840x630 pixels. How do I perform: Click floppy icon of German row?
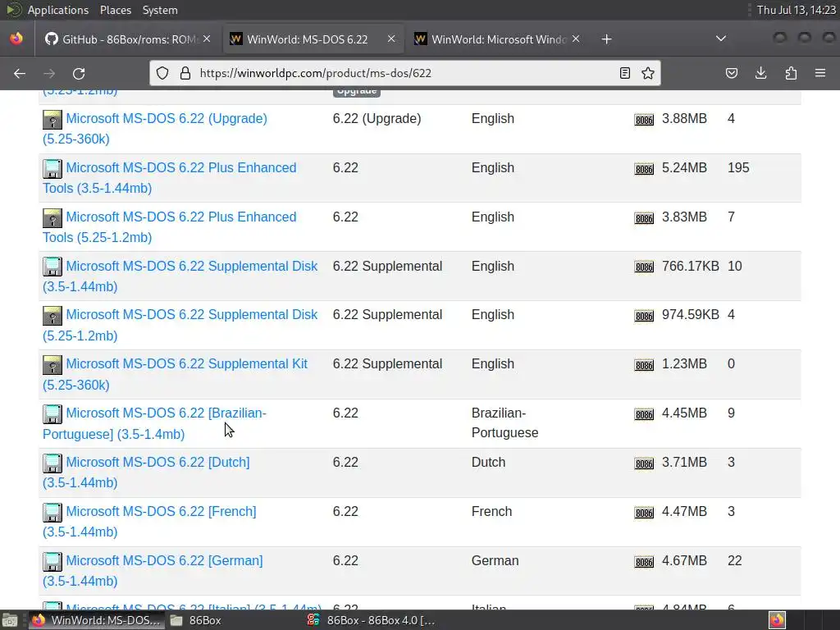pos(52,562)
